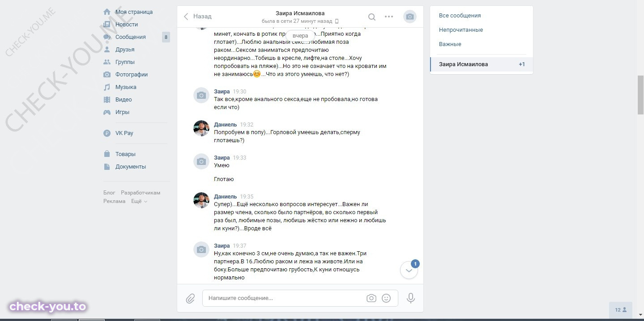Image resolution: width=644 pixels, height=321 pixels.
Task: Open VK Pay in sidebar
Action: [x=124, y=133]
